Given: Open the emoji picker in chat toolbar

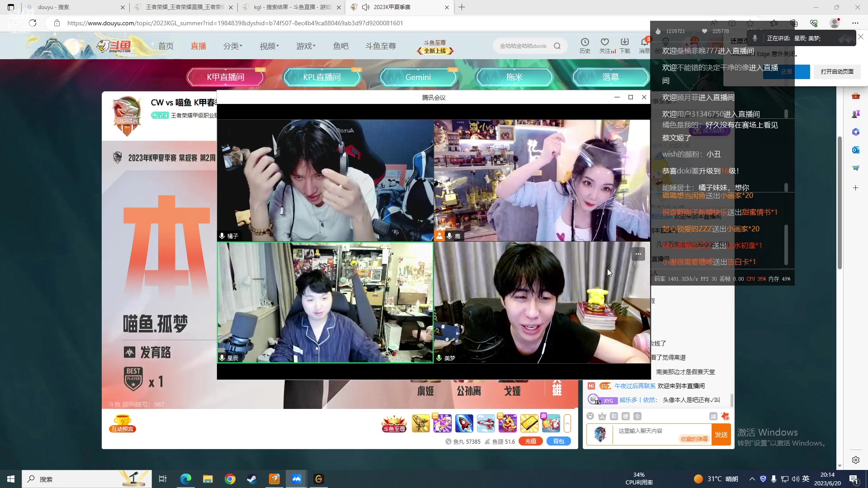Looking at the screenshot, I should click(x=590, y=416).
